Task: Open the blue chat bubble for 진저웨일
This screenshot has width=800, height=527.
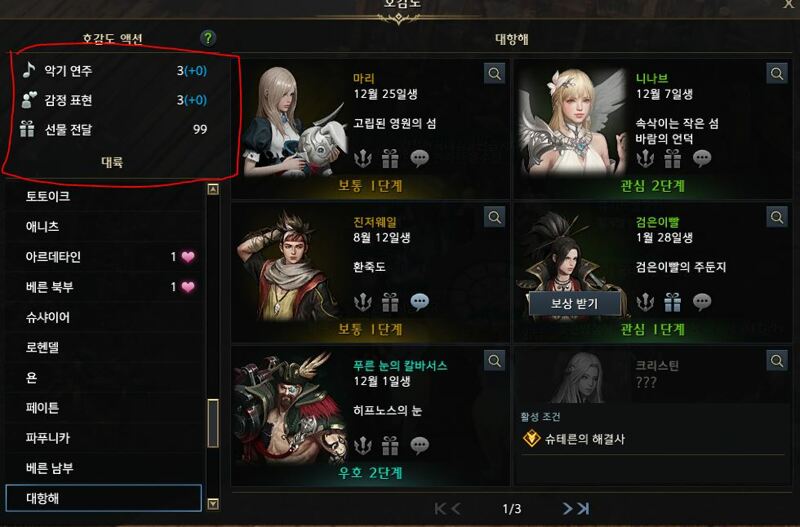Action: [x=419, y=302]
